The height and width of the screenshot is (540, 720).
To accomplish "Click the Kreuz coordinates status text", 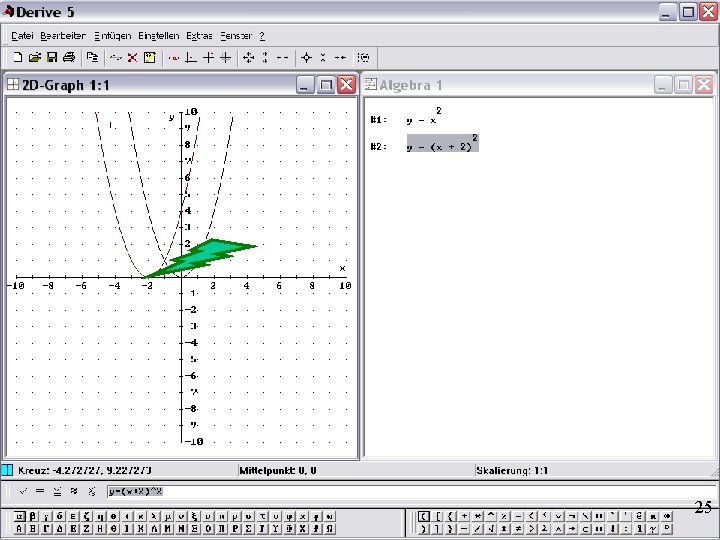I will 85,471.
